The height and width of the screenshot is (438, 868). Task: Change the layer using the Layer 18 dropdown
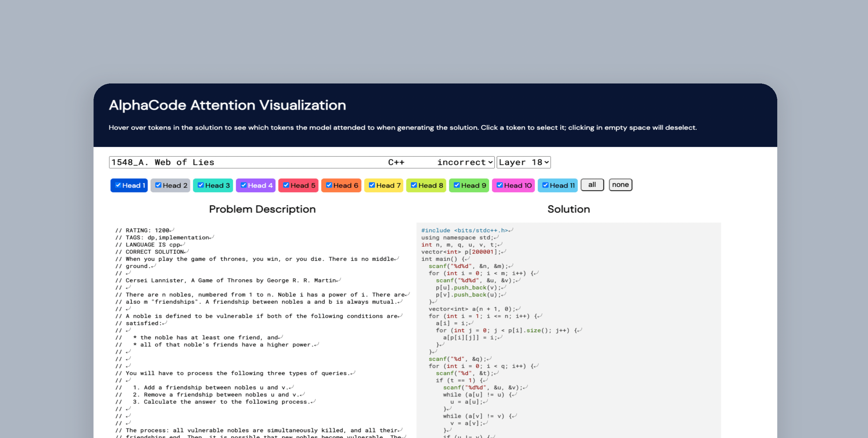pos(523,162)
